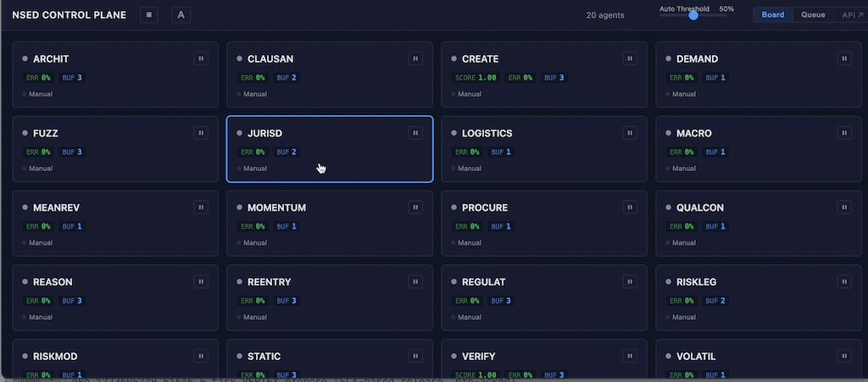Image resolution: width=868 pixels, height=382 pixels.
Task: Pause the MOMENTUM agent
Action: 415,208
